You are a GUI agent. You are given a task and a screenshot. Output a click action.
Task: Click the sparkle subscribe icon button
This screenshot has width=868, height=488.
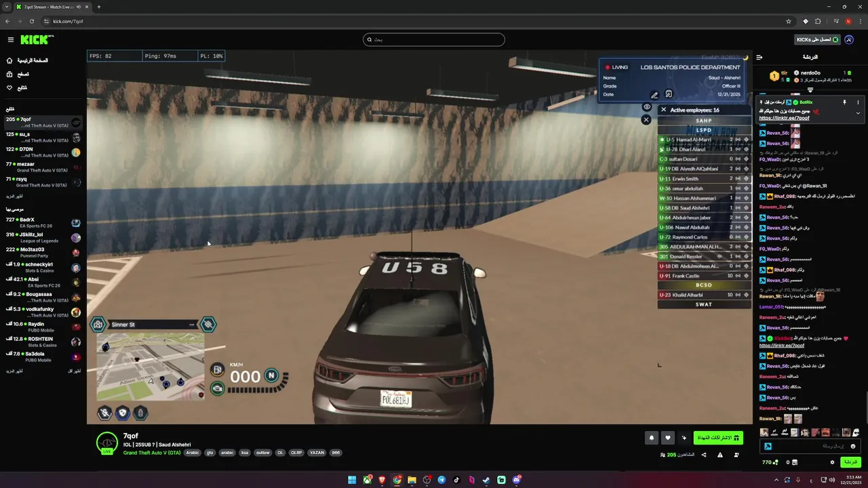pos(684,438)
